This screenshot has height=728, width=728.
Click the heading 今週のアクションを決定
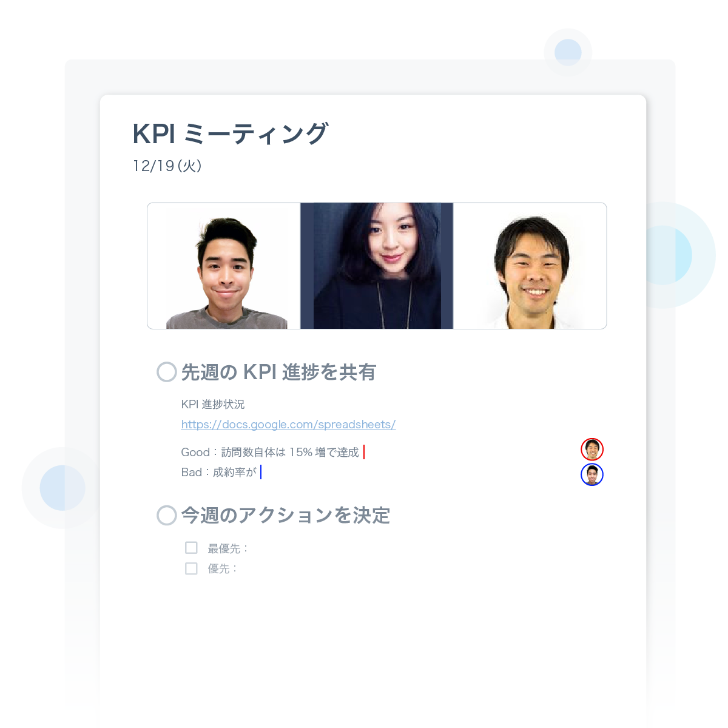coord(285,515)
